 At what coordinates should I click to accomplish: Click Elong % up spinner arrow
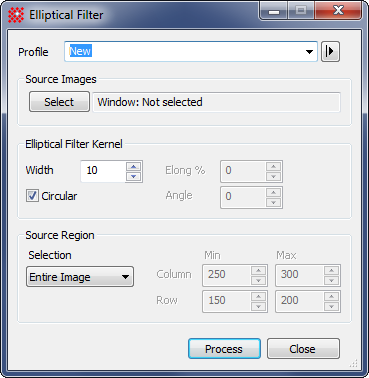click(x=273, y=166)
